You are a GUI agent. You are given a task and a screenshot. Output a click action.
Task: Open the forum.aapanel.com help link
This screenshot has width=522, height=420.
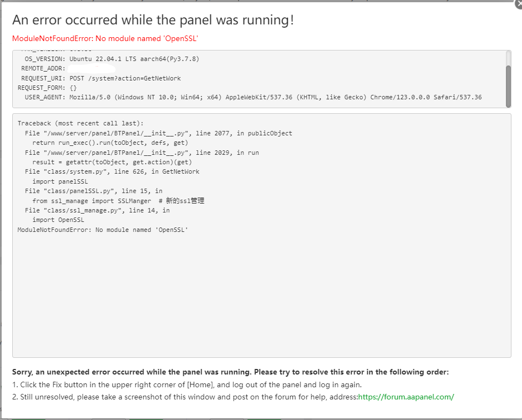(406, 397)
